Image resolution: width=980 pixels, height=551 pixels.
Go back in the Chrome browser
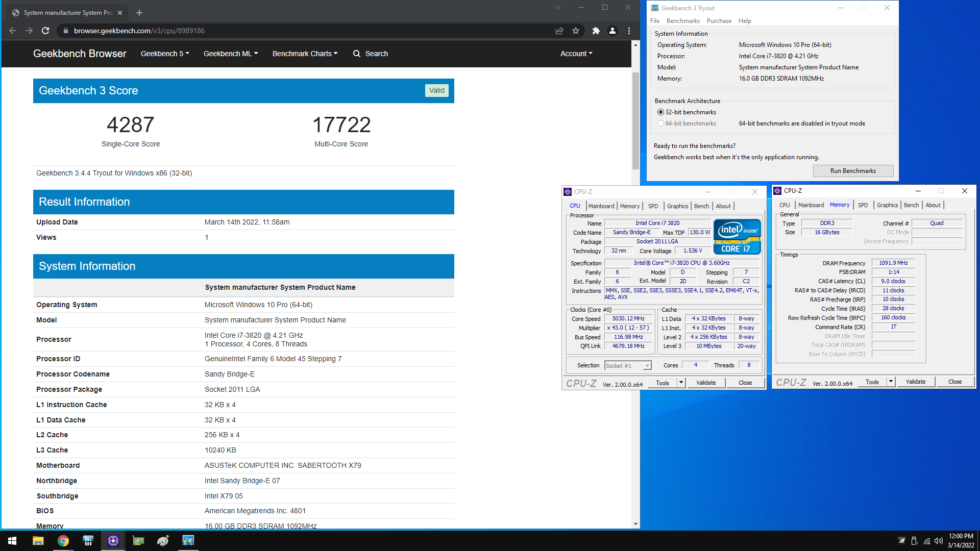pos(13,31)
